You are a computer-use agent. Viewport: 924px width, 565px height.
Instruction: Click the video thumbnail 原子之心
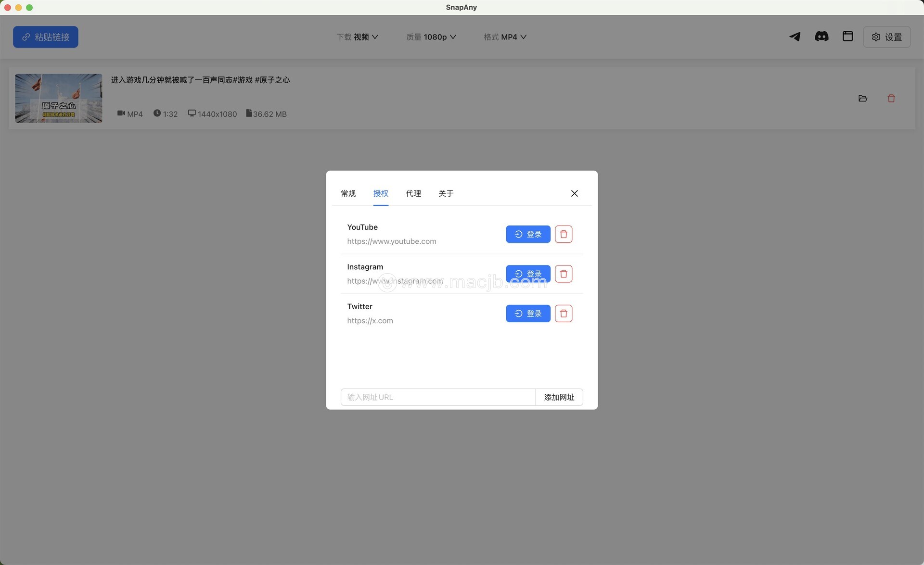pyautogui.click(x=59, y=98)
